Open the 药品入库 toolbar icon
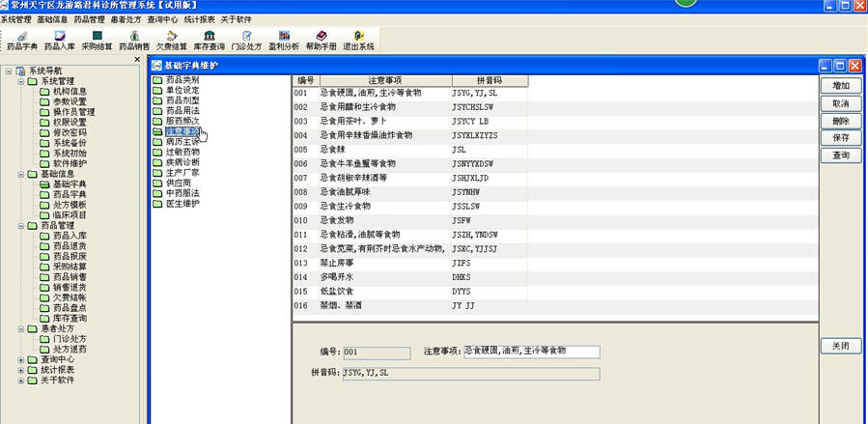Viewport: 868px width, 424px height. (60, 41)
